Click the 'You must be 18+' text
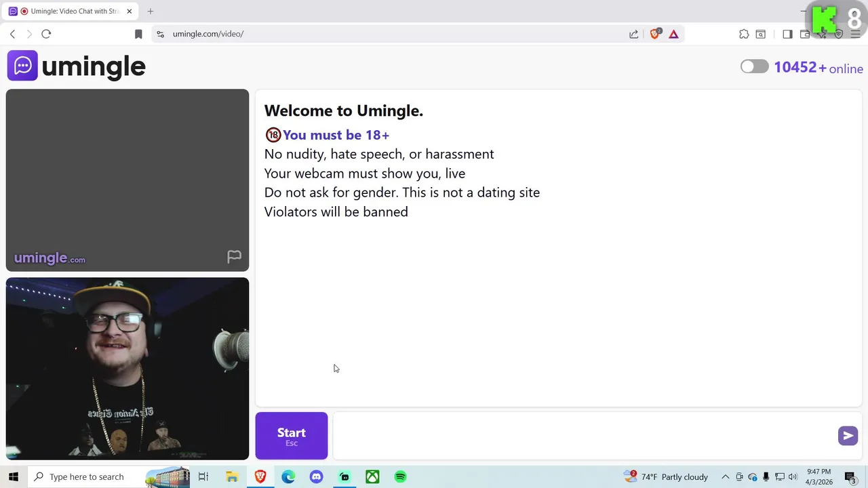The image size is (868, 488). 336,135
